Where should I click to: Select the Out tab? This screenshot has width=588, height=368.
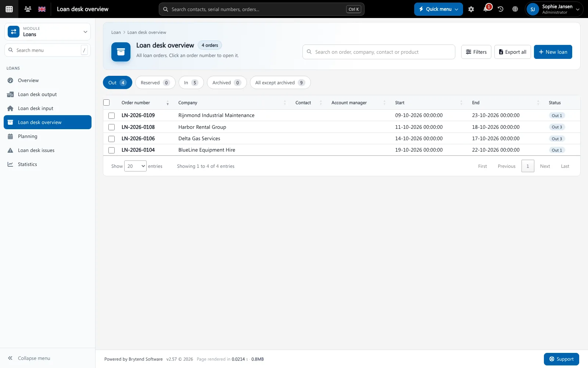coord(118,83)
